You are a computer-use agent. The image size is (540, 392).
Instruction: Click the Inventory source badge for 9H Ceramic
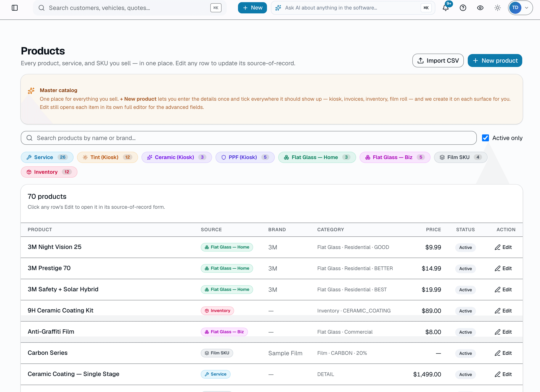tap(217, 311)
